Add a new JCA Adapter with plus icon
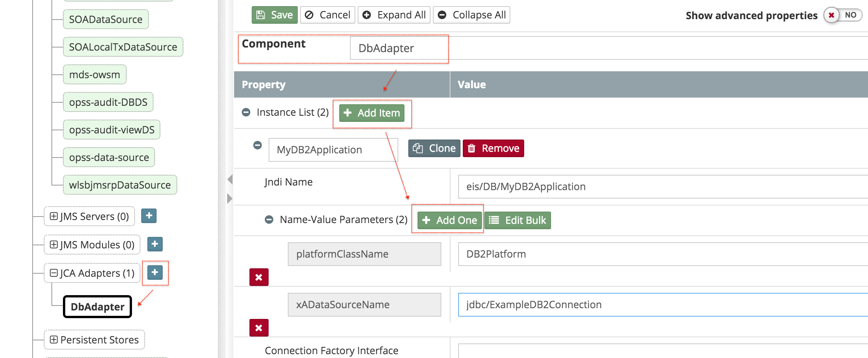 (x=155, y=273)
